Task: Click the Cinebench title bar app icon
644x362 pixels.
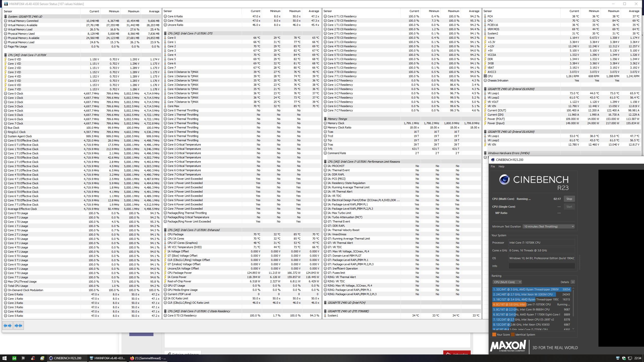Action: [493, 160]
